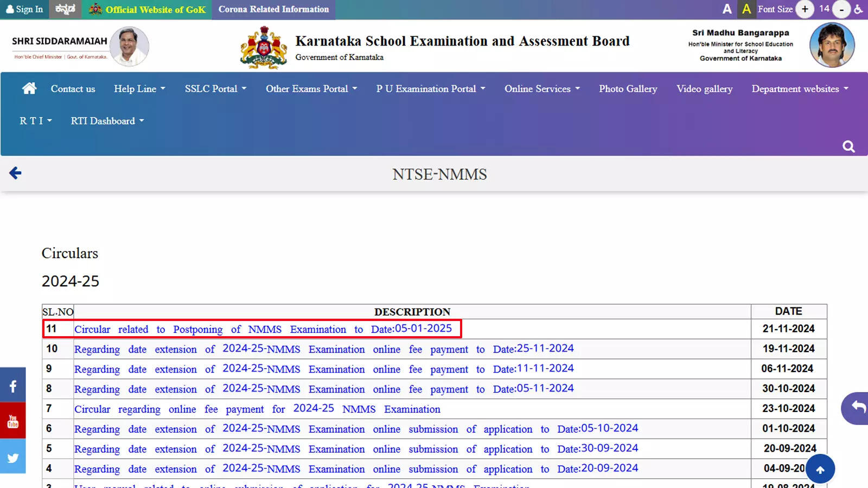Click the Twitter icon on the left sidebar
This screenshot has height=488, width=868.
pos(12,456)
